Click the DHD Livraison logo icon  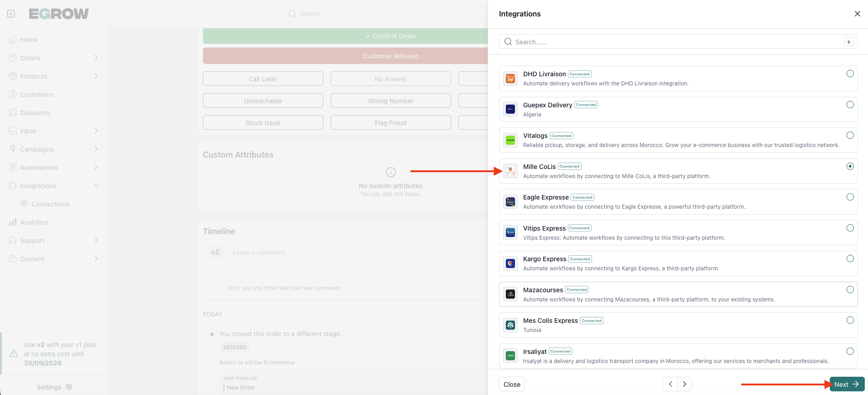(510, 79)
